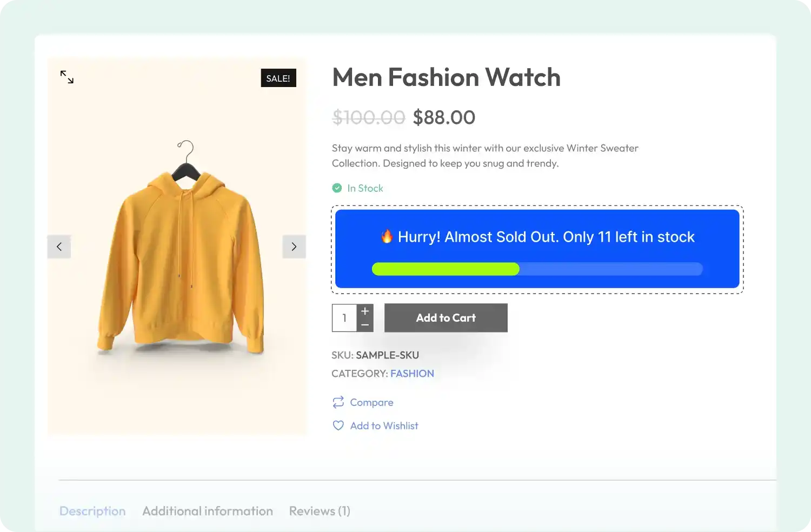811x532 pixels.
Task: Open the Reviews (1) tab
Action: tap(319, 511)
